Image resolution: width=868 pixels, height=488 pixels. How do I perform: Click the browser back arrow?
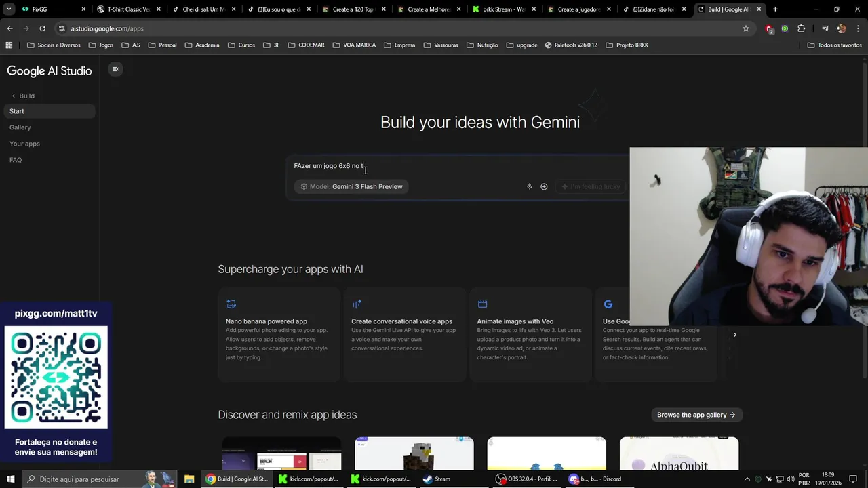[x=9, y=28]
